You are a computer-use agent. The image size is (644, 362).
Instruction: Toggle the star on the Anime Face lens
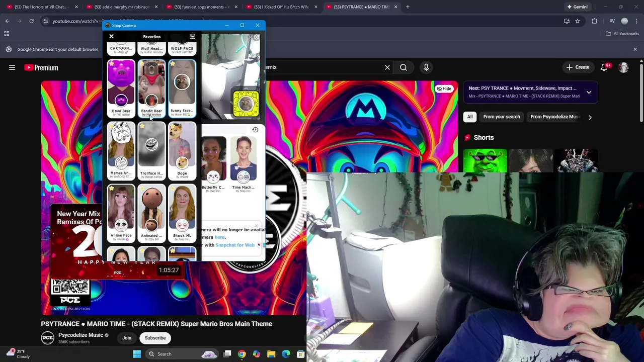click(x=111, y=189)
